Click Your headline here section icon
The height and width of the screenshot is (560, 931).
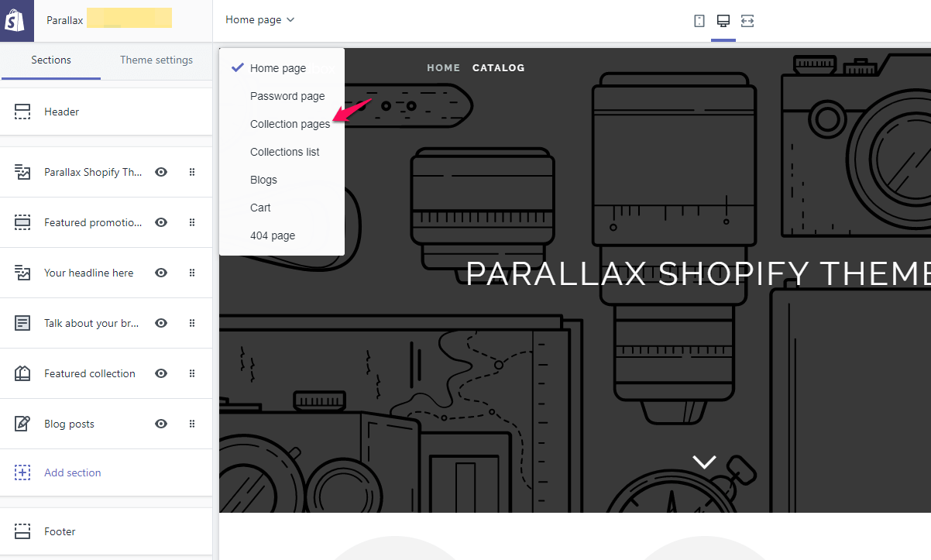(x=22, y=273)
